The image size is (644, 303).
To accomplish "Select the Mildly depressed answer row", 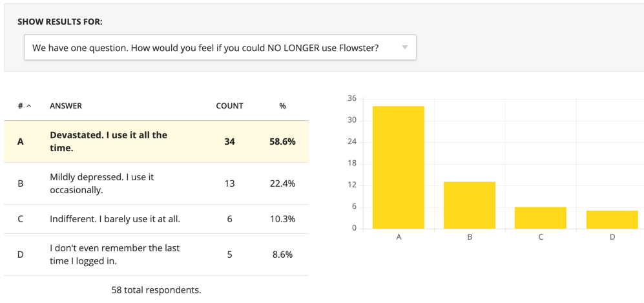I will pos(156,183).
